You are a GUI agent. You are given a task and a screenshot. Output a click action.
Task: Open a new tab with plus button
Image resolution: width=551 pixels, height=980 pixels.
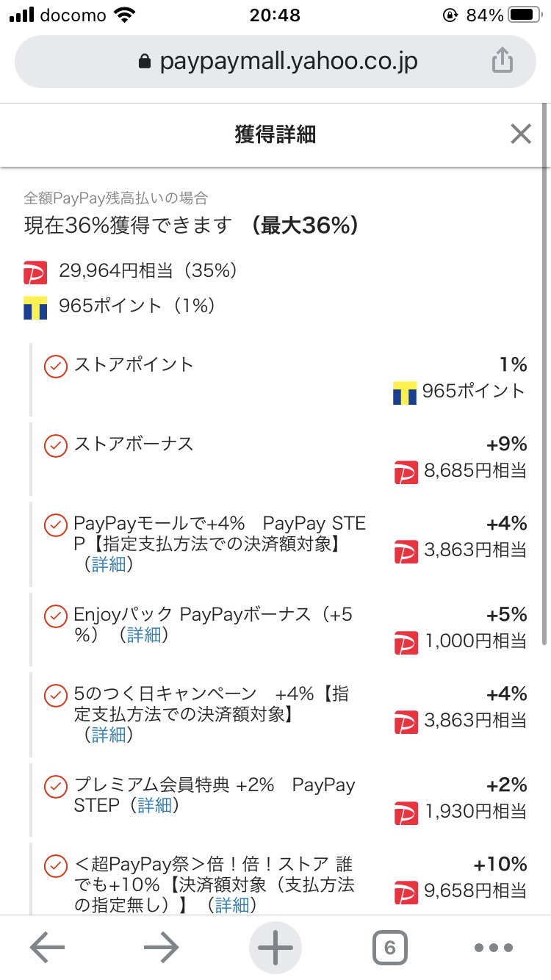pos(275,948)
